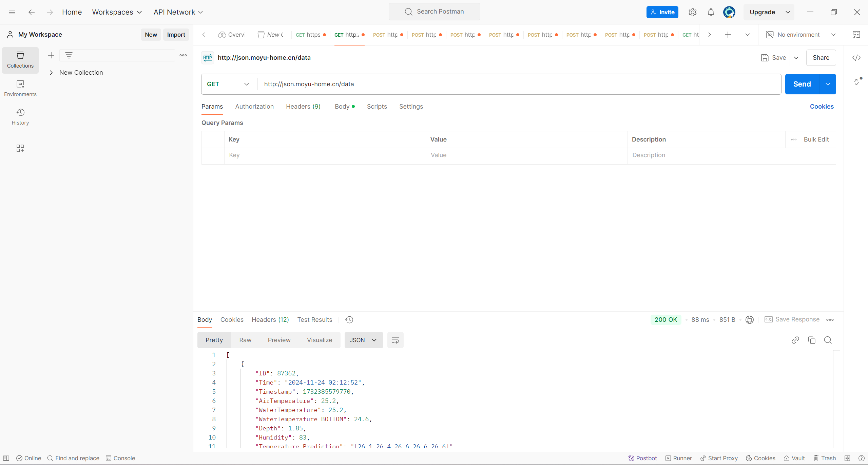The width and height of the screenshot is (868, 465).
Task: Click the filter collections icon
Action: click(69, 55)
